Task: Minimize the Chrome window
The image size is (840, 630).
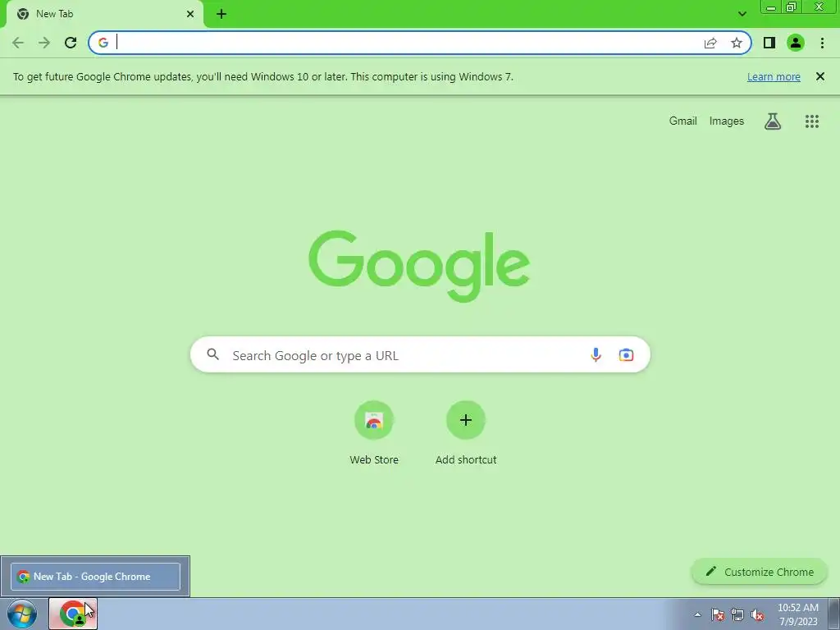Action: pyautogui.click(x=771, y=7)
